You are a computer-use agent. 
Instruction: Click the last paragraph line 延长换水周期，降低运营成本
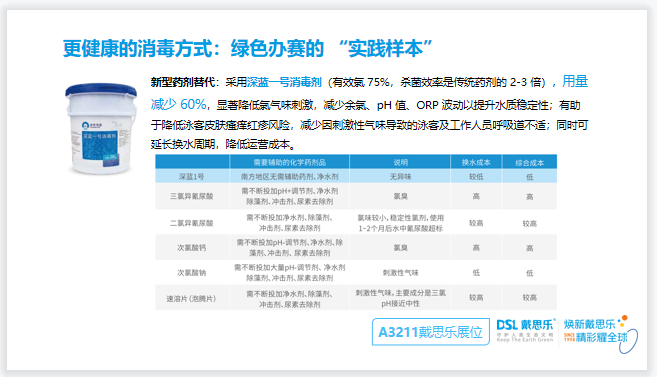(x=223, y=145)
